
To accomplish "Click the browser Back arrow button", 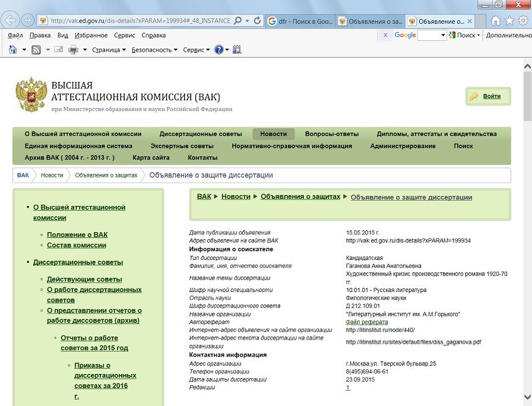I will click(x=10, y=20).
